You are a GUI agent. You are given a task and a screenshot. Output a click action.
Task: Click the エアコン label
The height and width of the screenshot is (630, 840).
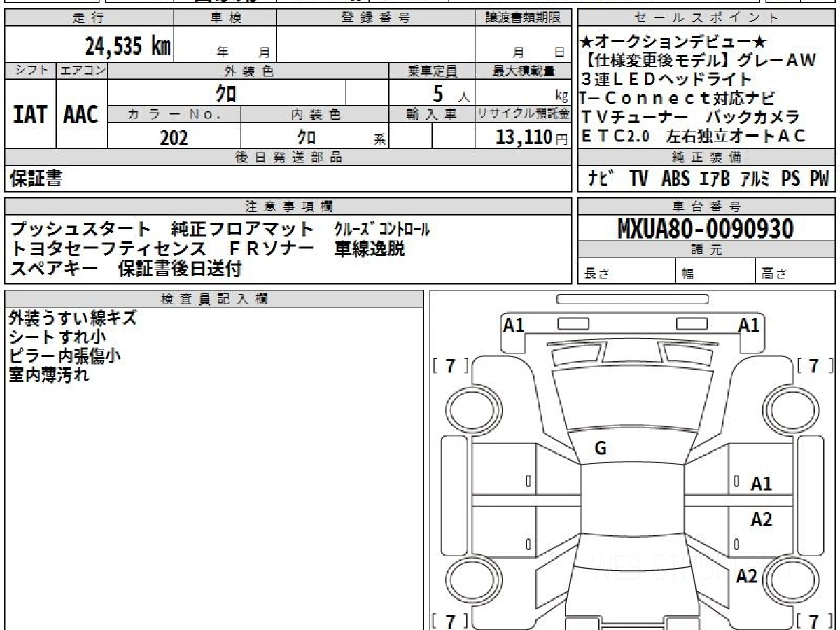[x=82, y=71]
